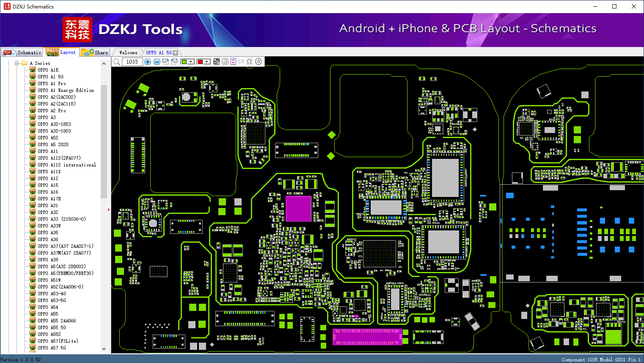The image size is (644, 363).
Task: Switch to the Layout tab
Action: [61, 52]
